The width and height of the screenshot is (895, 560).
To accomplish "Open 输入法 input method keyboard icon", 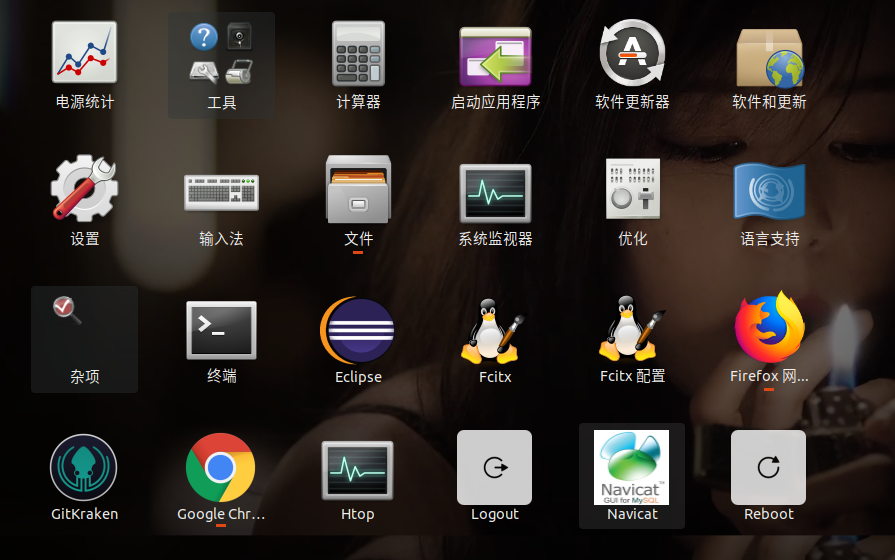I will click(221, 192).
